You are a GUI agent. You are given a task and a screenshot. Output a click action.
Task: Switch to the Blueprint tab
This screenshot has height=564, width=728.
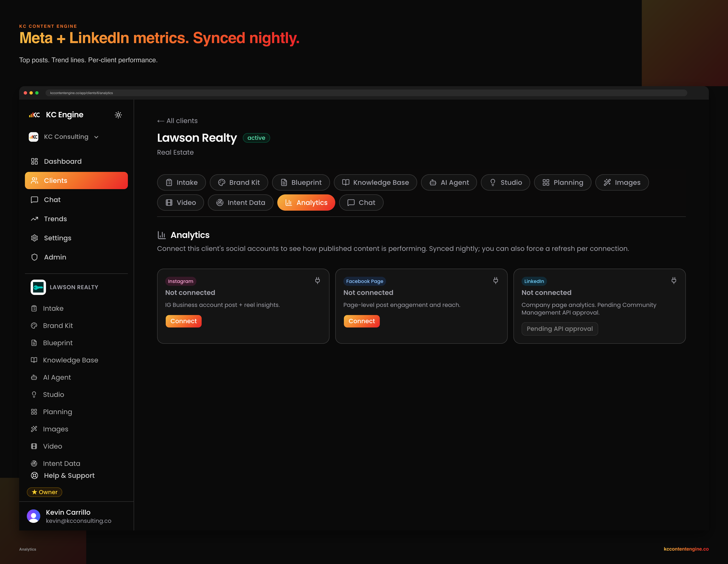[301, 183]
